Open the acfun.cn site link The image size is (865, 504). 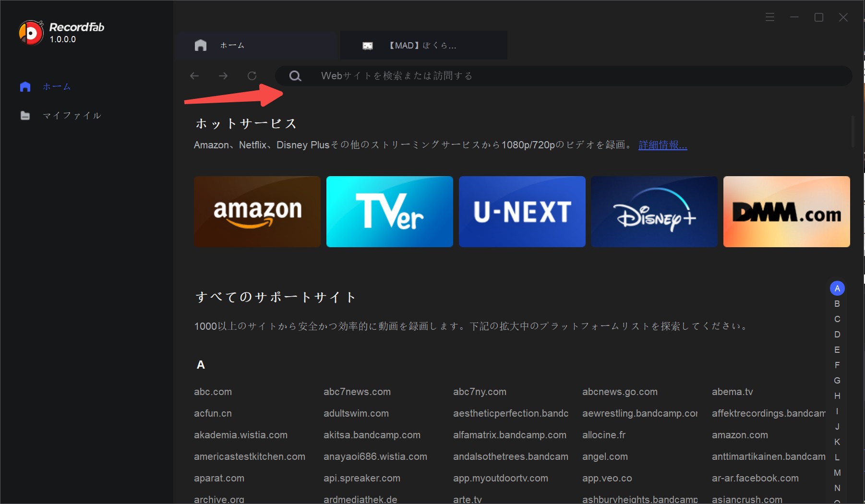point(213,413)
